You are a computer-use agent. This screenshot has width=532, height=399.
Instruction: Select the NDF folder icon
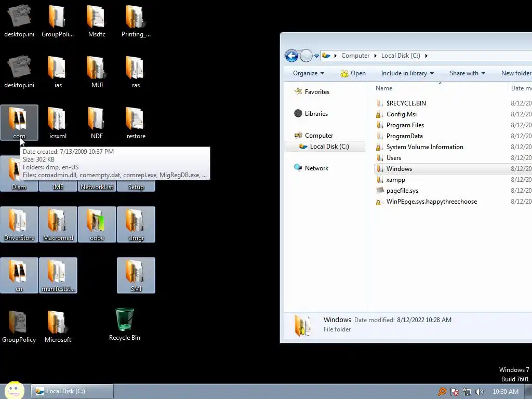click(x=97, y=123)
